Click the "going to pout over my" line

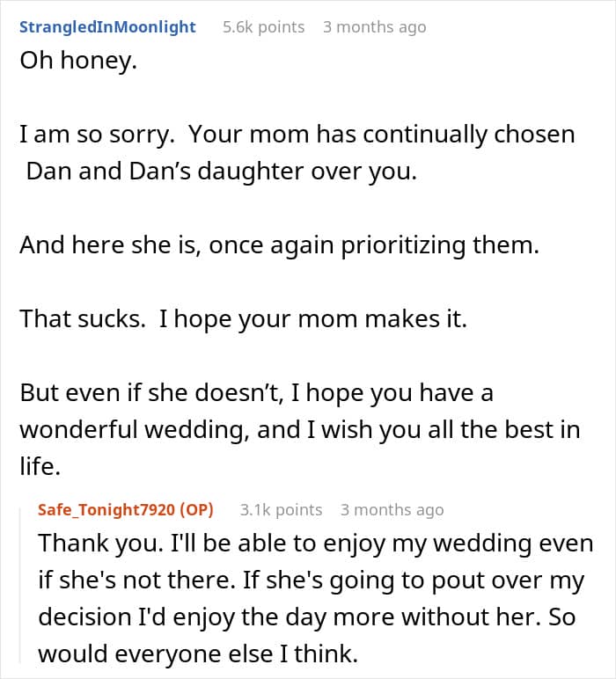(x=311, y=580)
